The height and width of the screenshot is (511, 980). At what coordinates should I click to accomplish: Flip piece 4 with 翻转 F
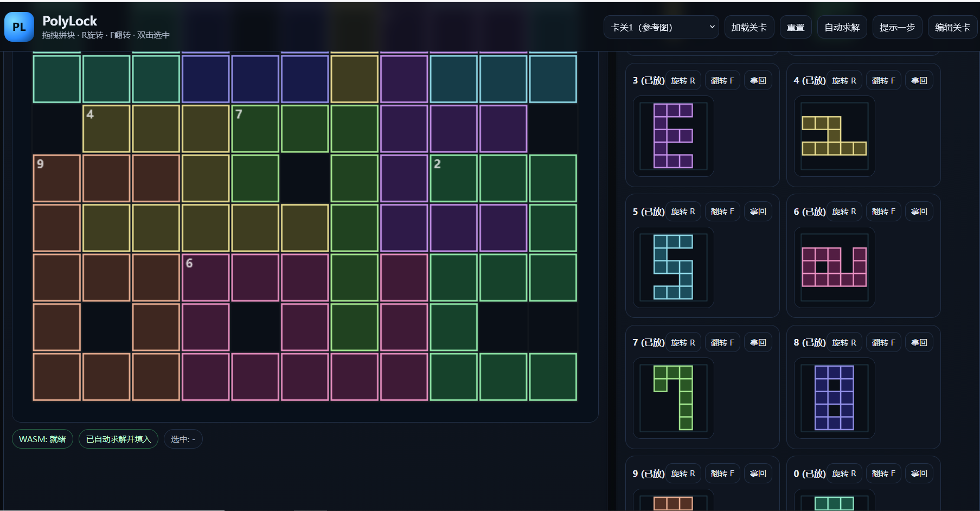tap(883, 80)
